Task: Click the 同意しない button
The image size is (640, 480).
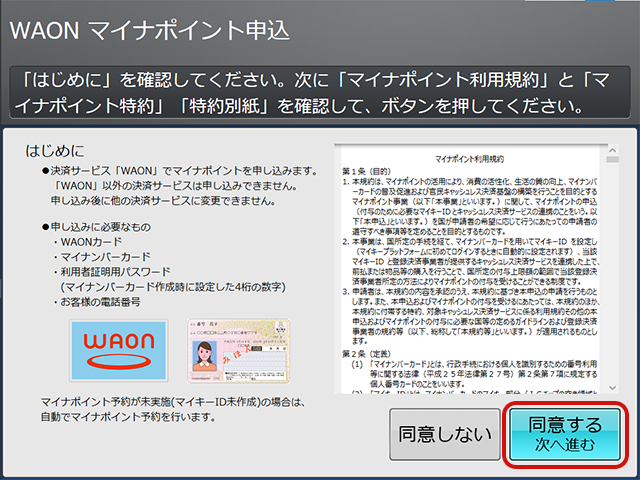Action: point(444,434)
